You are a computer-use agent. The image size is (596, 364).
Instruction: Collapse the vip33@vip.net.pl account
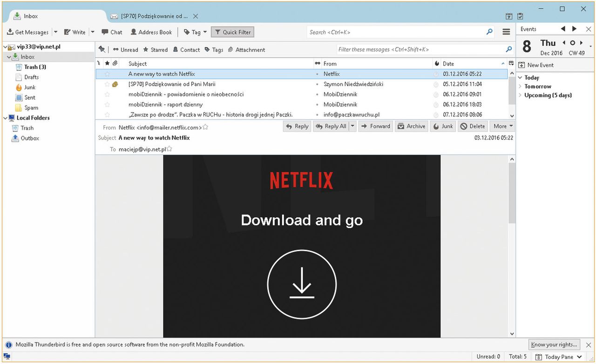[6, 47]
